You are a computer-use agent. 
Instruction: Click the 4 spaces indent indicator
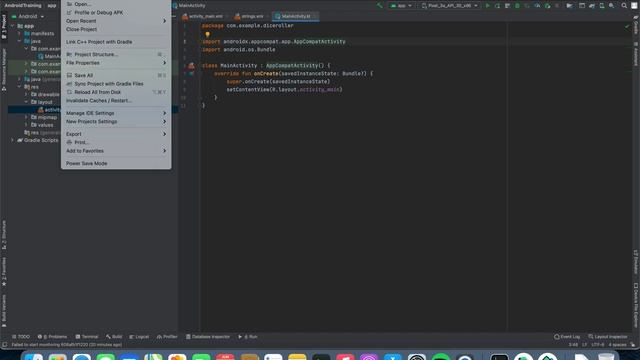[x=617, y=345]
